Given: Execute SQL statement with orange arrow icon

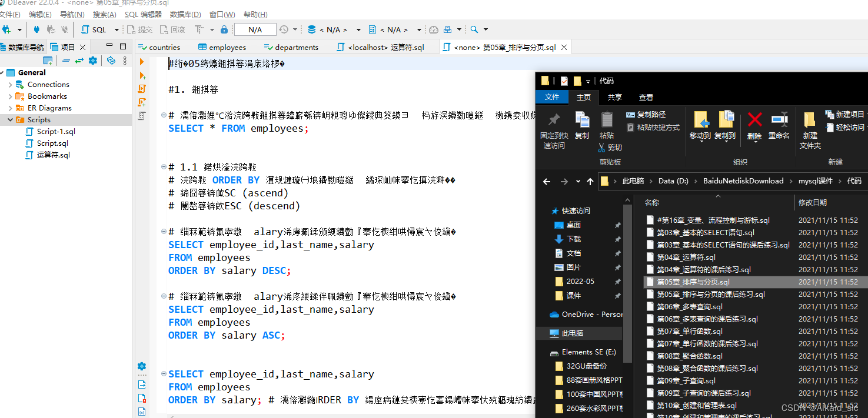Looking at the screenshot, I should 142,62.
